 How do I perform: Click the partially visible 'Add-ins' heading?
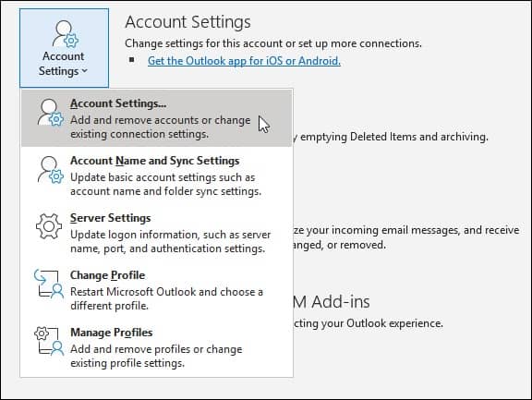[341, 301]
